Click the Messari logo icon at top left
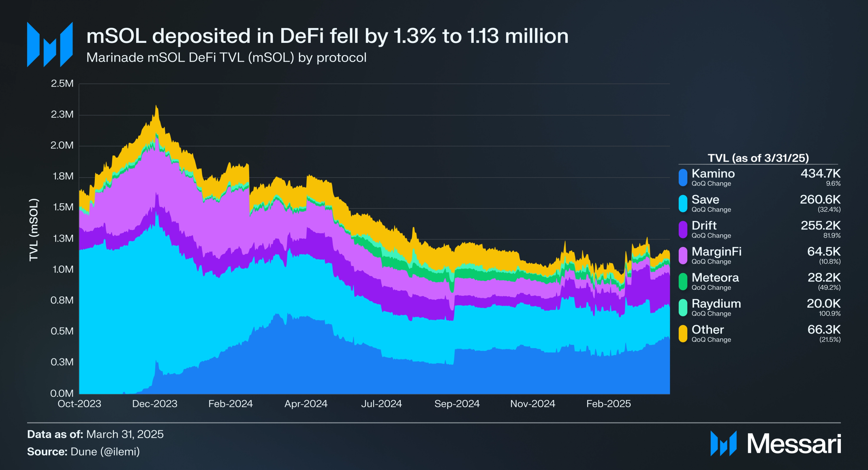The image size is (868, 470). [x=50, y=45]
